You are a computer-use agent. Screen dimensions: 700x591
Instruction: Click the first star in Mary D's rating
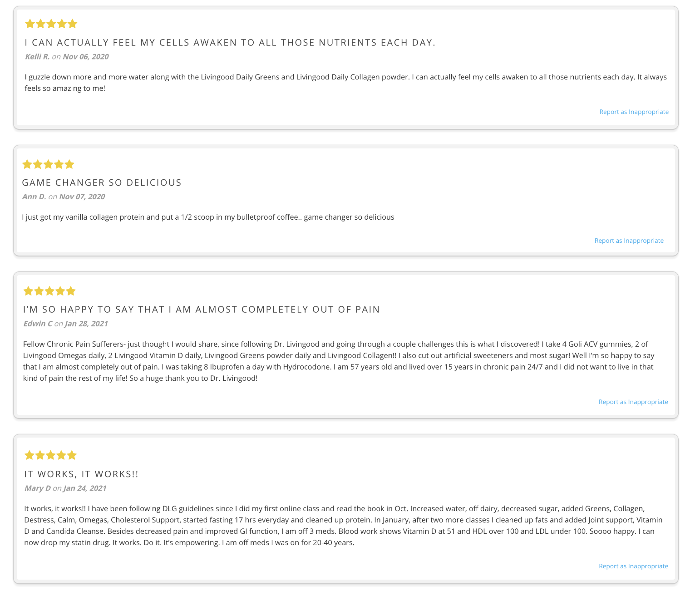pyautogui.click(x=30, y=455)
